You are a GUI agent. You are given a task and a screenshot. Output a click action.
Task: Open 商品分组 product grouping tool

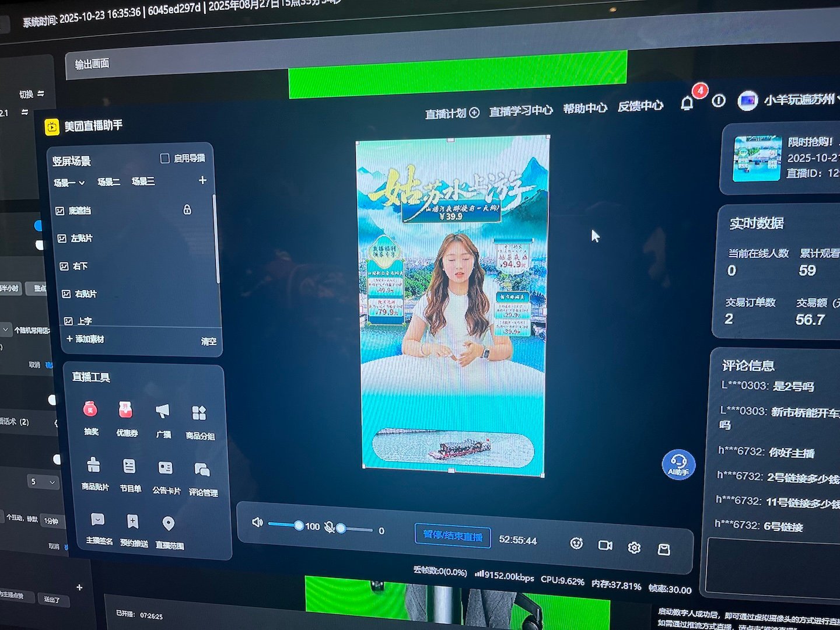pyautogui.click(x=199, y=414)
